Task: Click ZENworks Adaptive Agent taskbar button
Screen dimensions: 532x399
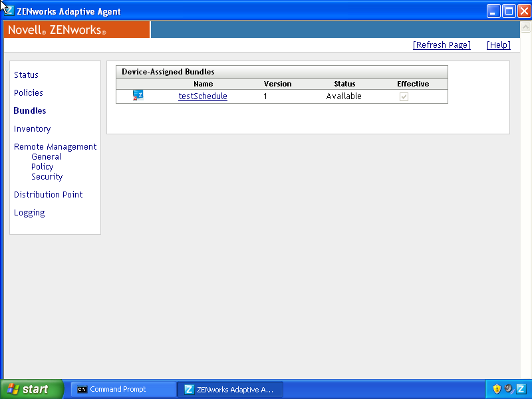Action: tap(230, 389)
